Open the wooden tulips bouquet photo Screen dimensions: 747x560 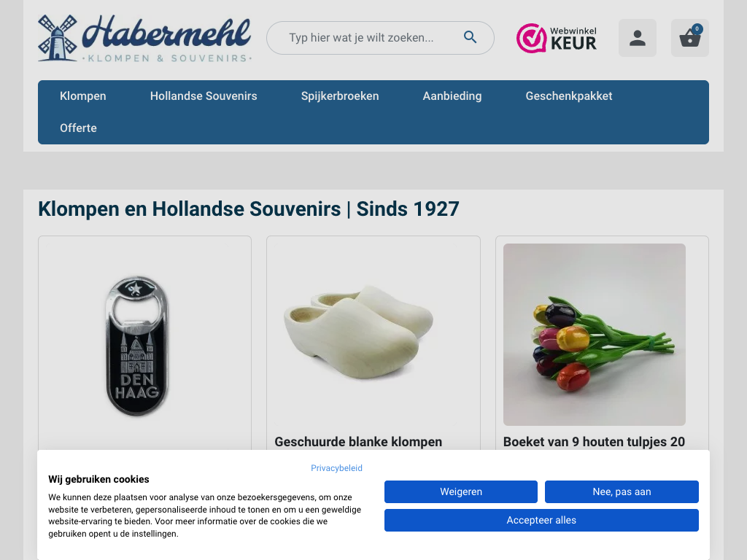tap(594, 334)
